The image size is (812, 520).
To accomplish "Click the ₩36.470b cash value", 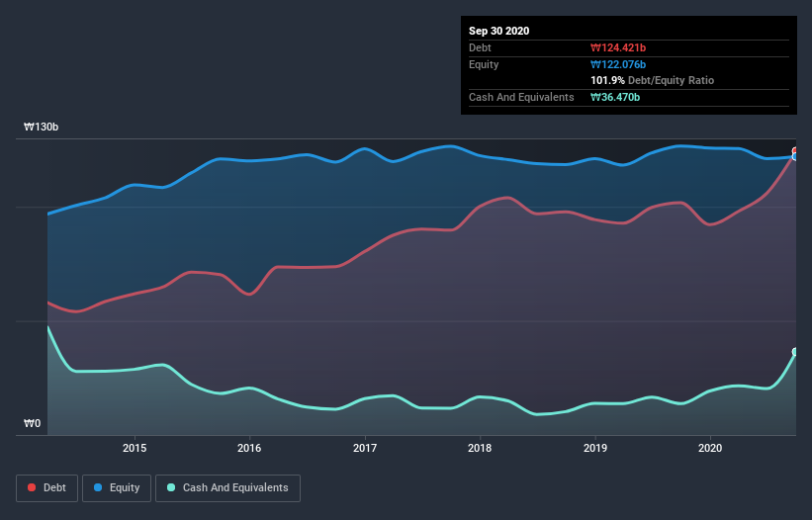I will tap(615, 97).
